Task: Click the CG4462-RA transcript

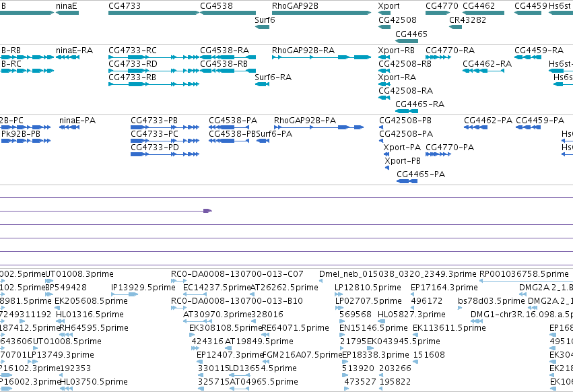Action: point(483,71)
